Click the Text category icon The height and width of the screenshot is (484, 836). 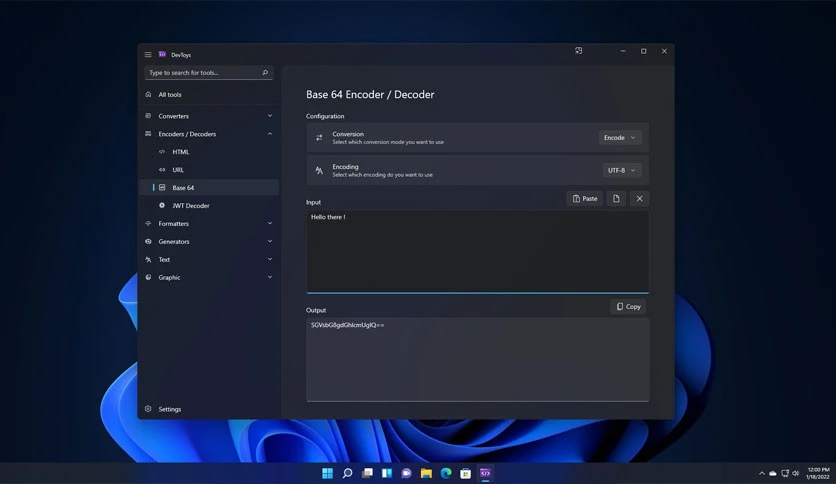(148, 260)
